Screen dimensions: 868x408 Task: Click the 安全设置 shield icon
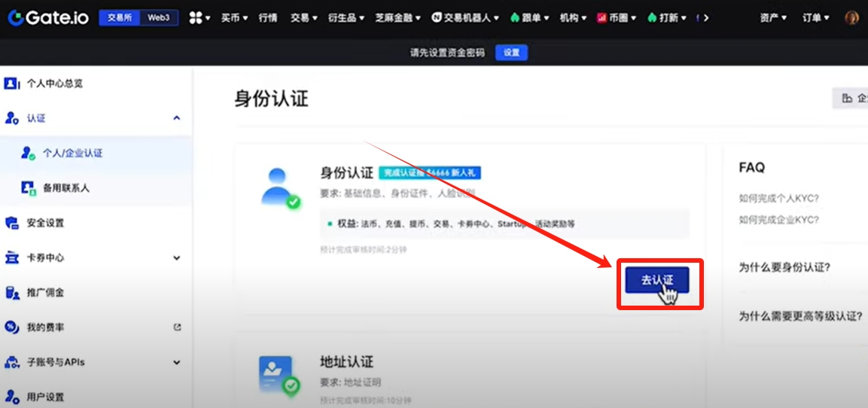(11, 223)
